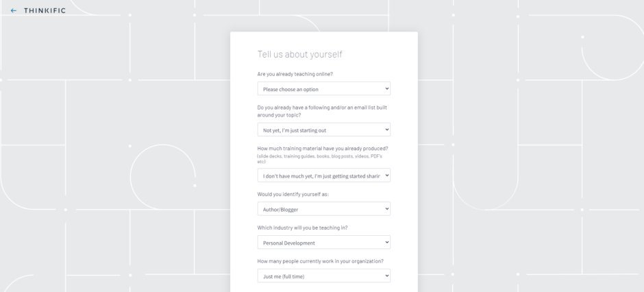Click chevron arrow of industry select
Screen dimensions: 644x292
click(x=386, y=243)
